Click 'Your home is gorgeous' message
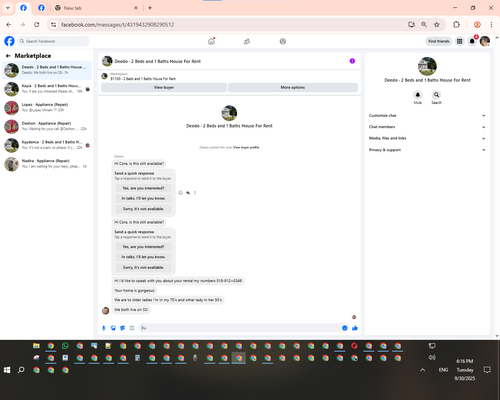 (x=134, y=291)
